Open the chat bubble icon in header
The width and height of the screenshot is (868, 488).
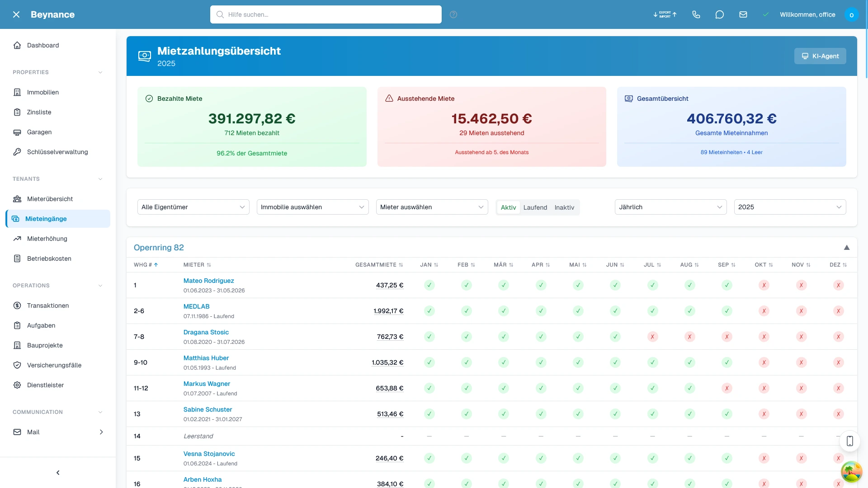pyautogui.click(x=720, y=14)
